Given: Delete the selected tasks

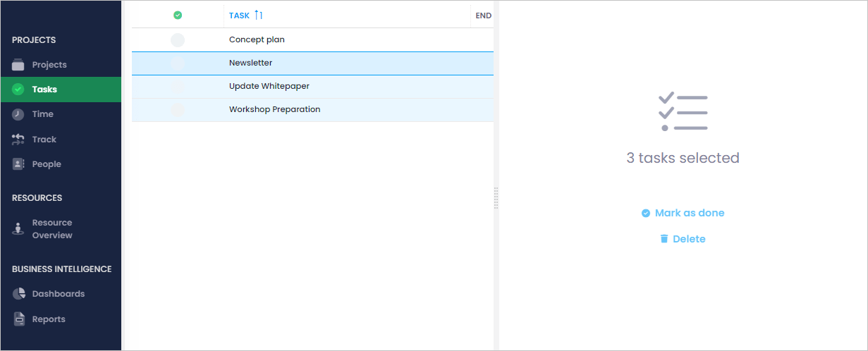Looking at the screenshot, I should [x=683, y=239].
